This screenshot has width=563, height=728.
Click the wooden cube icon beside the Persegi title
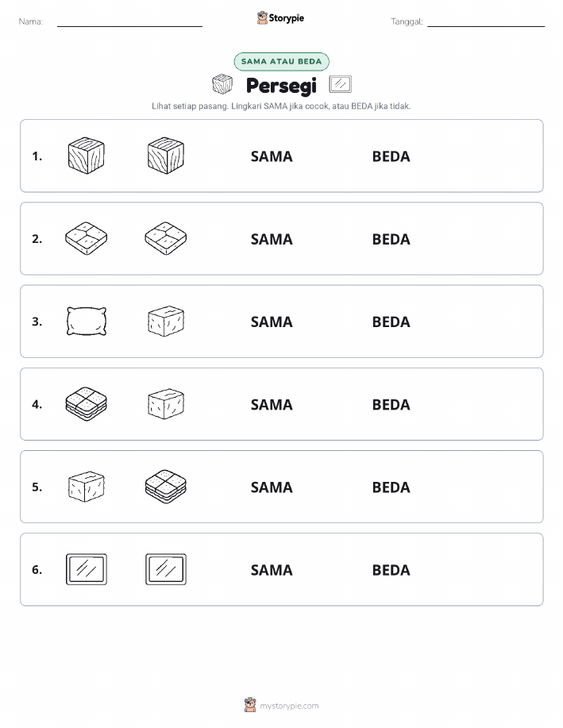(222, 84)
